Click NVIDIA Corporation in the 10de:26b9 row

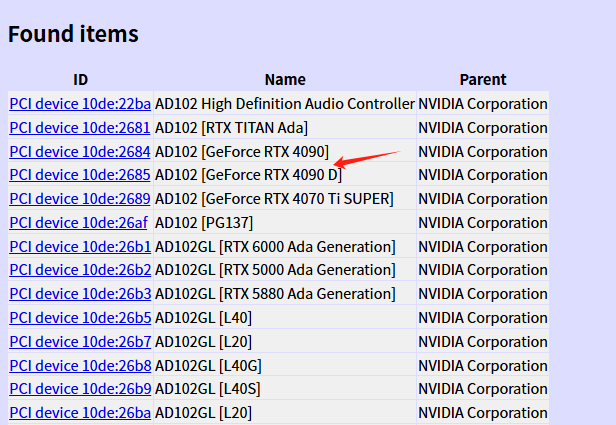click(x=483, y=388)
